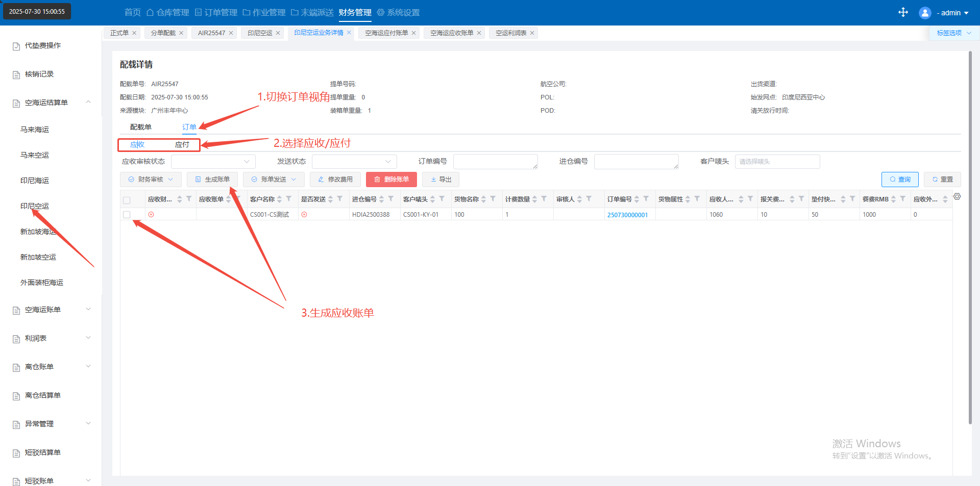
Task: Open order link 250730000001
Action: (x=627, y=215)
